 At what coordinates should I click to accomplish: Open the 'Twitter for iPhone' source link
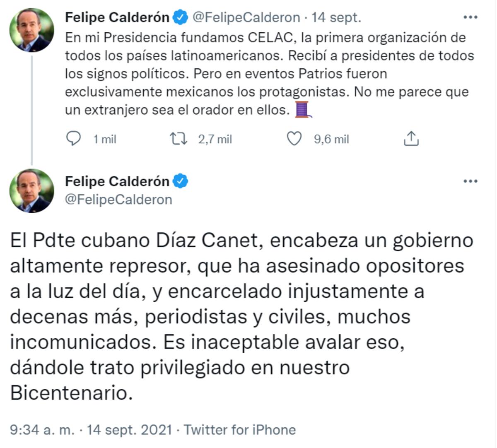click(240, 430)
